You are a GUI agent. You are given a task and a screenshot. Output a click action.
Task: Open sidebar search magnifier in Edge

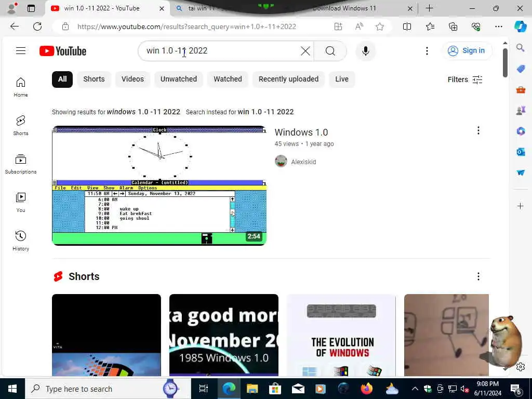tap(521, 48)
